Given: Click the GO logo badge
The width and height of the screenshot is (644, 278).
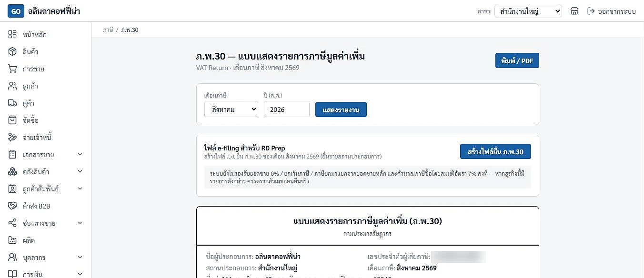Looking at the screenshot, I should (x=16, y=11).
